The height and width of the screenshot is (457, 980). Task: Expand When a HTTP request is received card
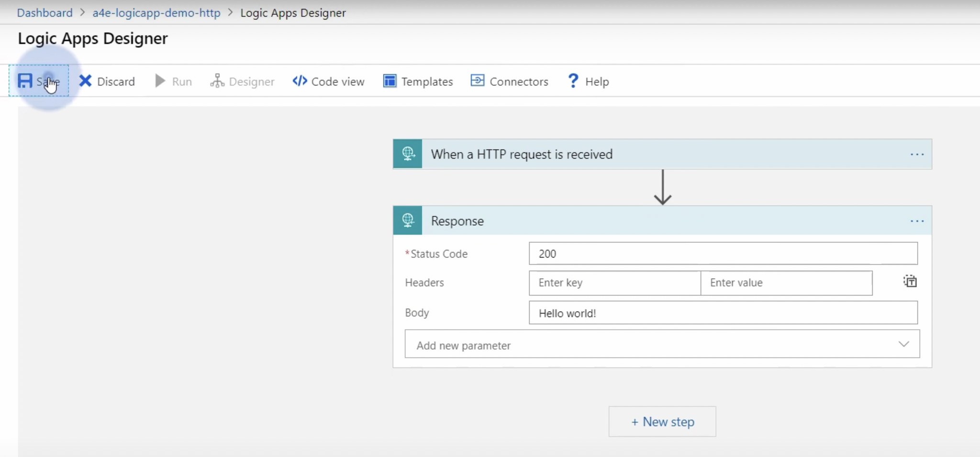662,154
